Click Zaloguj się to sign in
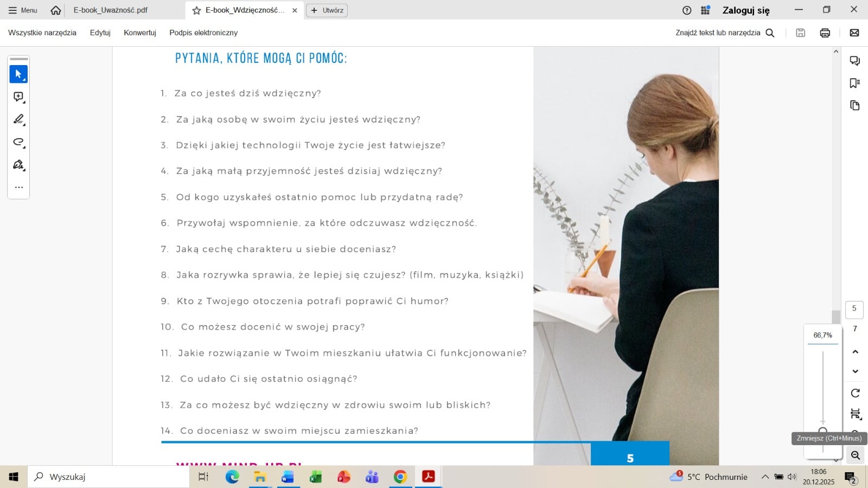The width and height of the screenshot is (868, 488). [746, 10]
